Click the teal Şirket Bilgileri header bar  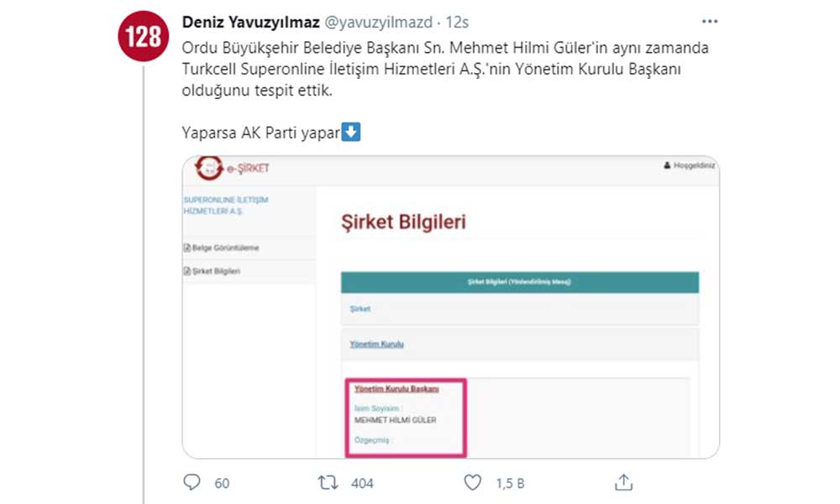pyautogui.click(x=519, y=282)
